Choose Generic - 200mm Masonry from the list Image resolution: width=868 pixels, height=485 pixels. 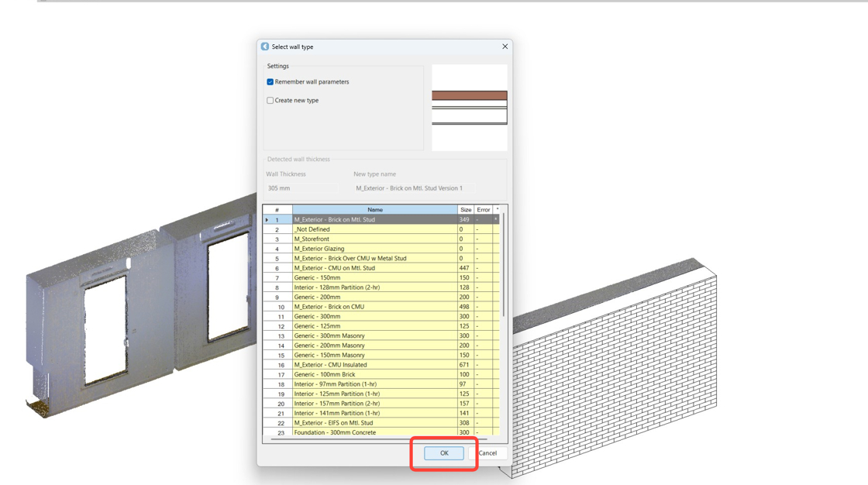pos(374,346)
